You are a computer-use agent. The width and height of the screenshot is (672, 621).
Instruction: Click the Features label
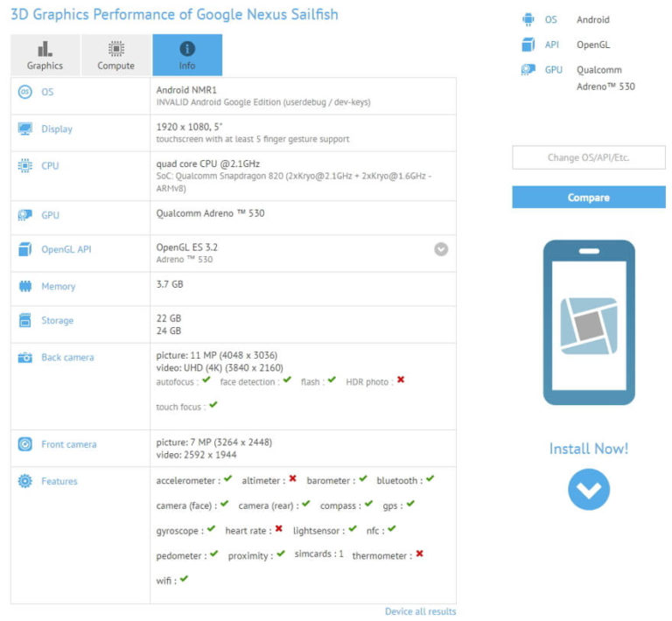(59, 481)
